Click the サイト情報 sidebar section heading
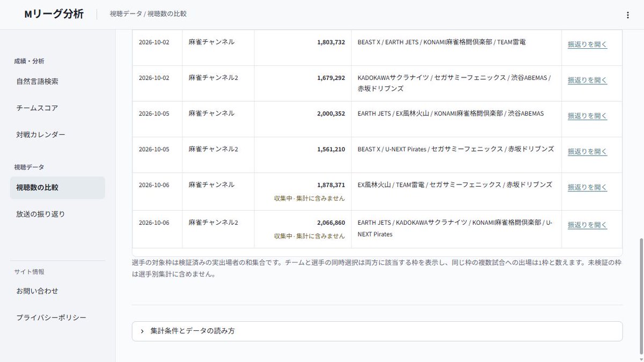 (x=30, y=272)
